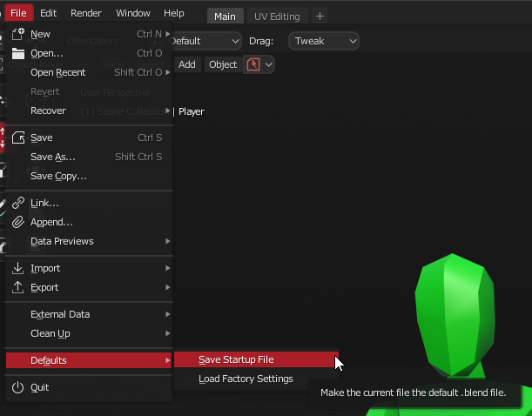Choose Save Copy... in File menu
Viewport: 532px width, 416px height.
point(89,176)
